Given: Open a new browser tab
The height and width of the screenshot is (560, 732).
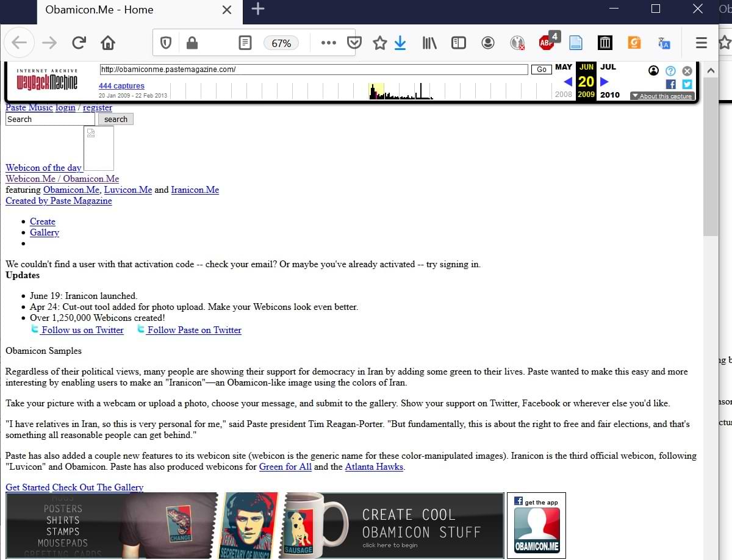Looking at the screenshot, I should [258, 9].
